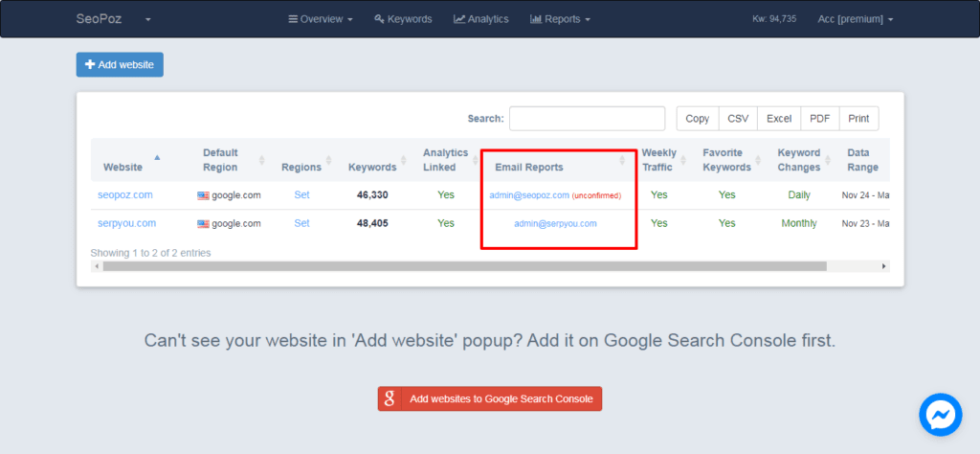The image size is (980, 454).
Task: Click the US flag in serpyou.com row
Action: pos(203,224)
